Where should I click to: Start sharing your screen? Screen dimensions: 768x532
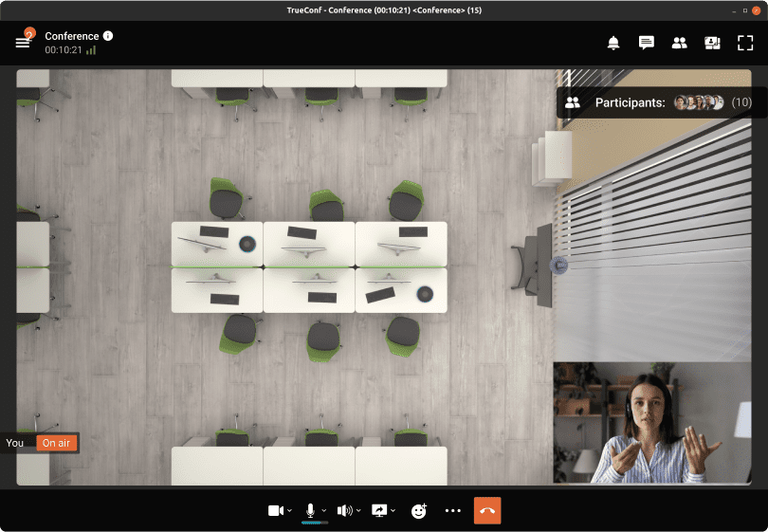pyautogui.click(x=380, y=510)
